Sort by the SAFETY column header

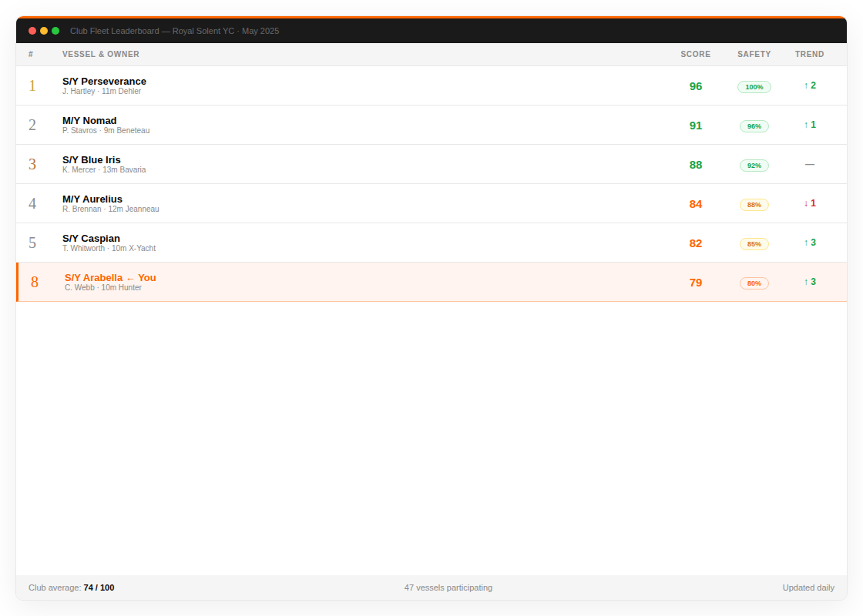(x=754, y=54)
